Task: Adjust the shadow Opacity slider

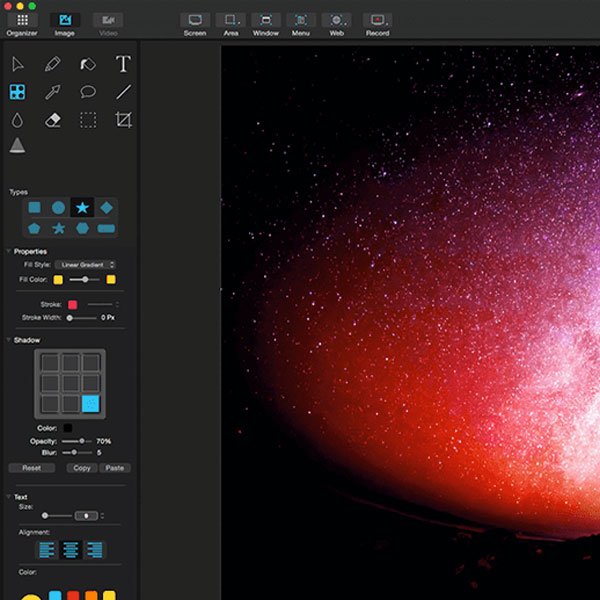Action: 77,441
